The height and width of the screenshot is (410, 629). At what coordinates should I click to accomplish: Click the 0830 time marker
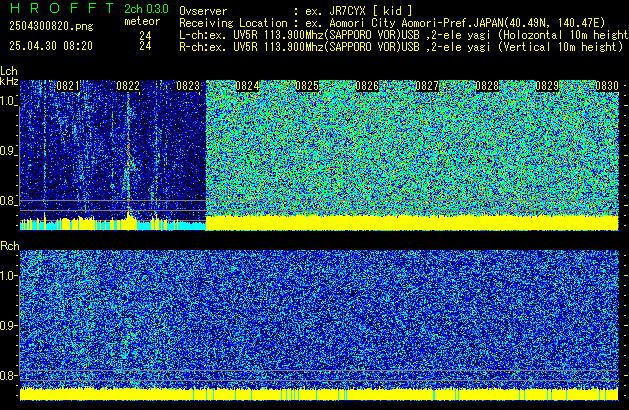[607, 86]
